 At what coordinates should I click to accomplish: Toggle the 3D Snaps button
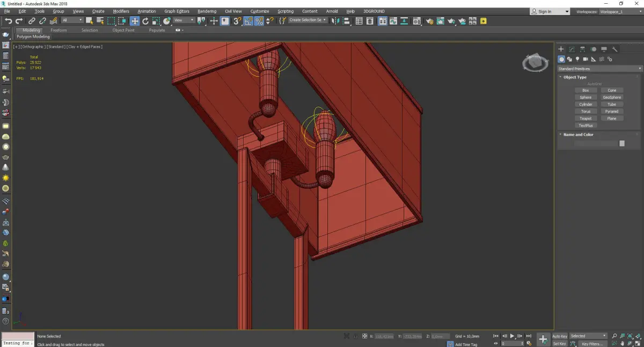(237, 21)
